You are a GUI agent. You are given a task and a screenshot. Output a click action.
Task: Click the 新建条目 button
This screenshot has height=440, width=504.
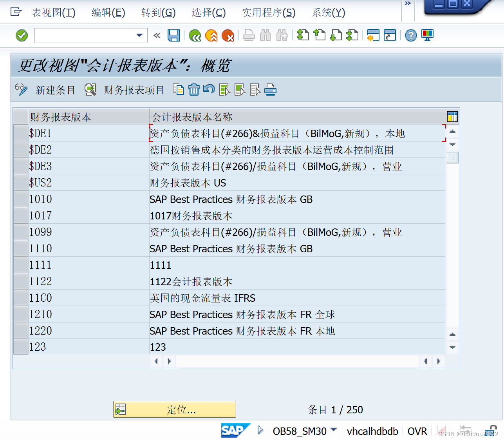pos(56,90)
